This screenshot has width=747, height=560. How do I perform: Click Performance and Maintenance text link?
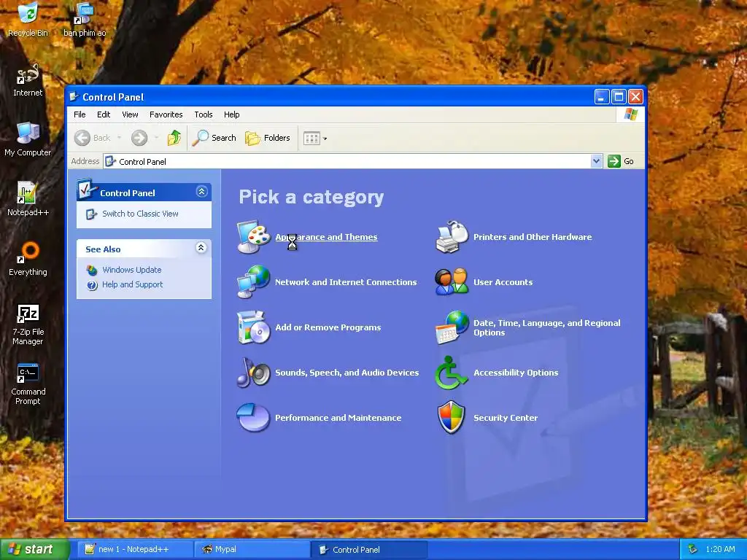[x=338, y=418]
